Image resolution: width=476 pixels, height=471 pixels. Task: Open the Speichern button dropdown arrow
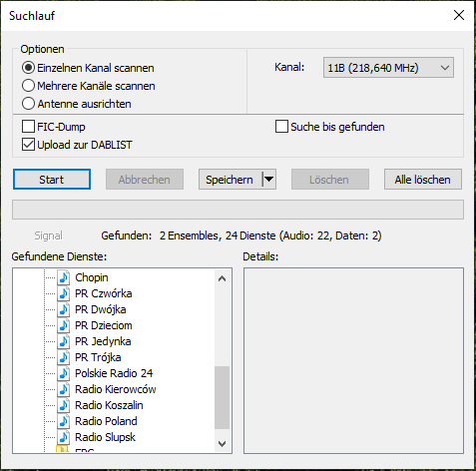click(x=268, y=180)
